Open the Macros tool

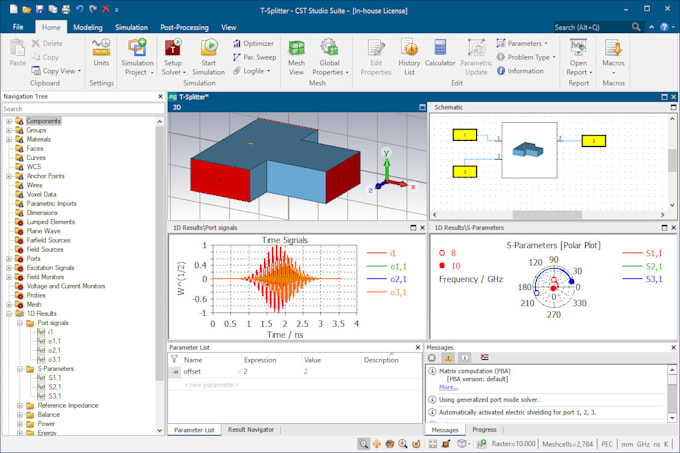613,57
